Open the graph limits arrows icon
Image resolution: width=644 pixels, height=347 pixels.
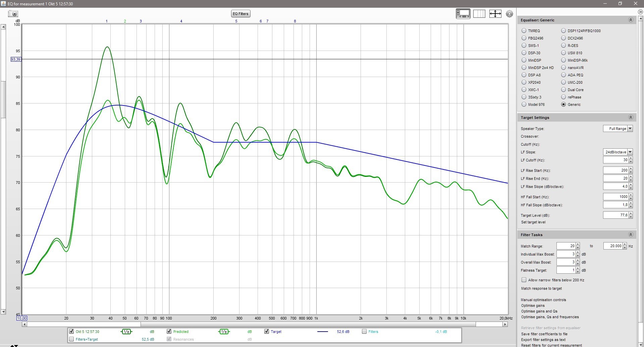pos(495,14)
